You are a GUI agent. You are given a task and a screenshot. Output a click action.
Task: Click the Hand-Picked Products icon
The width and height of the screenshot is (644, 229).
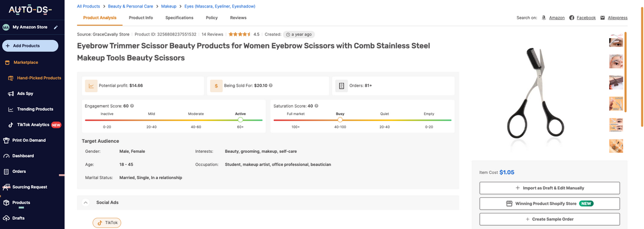pyautogui.click(x=11, y=78)
